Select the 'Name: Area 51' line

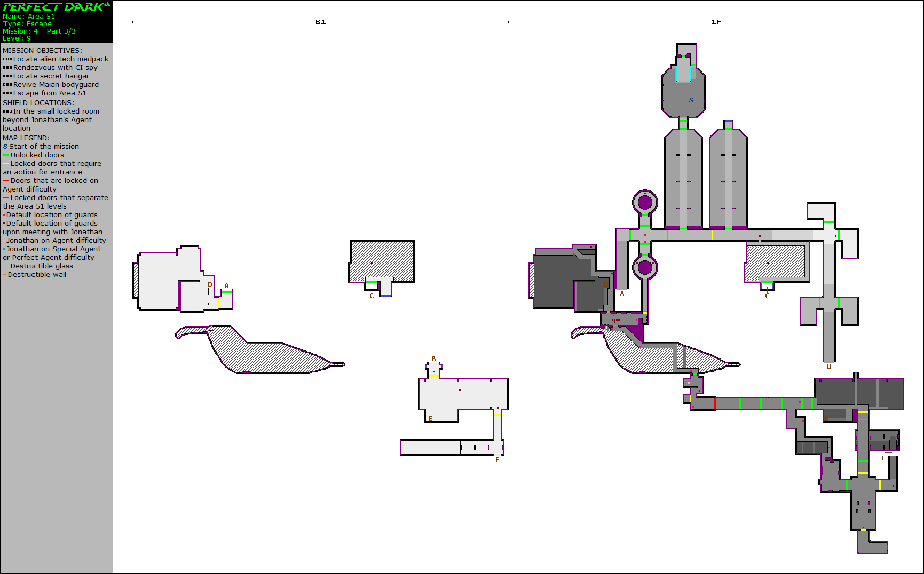point(29,17)
